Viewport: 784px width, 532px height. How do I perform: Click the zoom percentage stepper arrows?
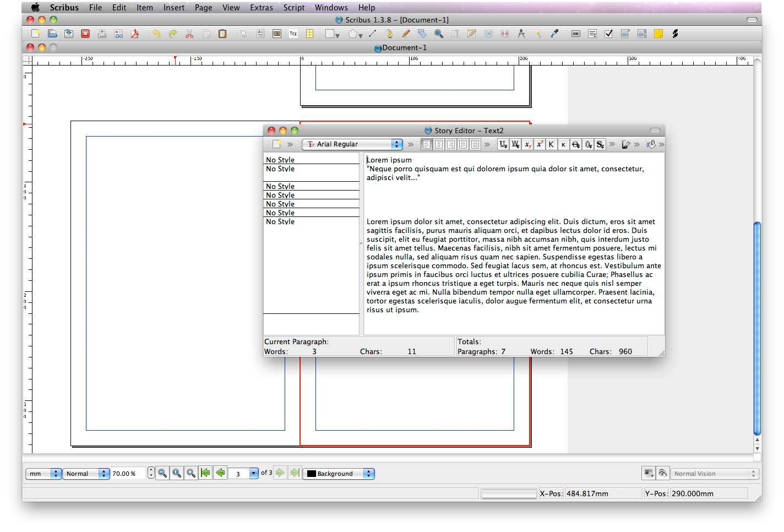[151, 473]
